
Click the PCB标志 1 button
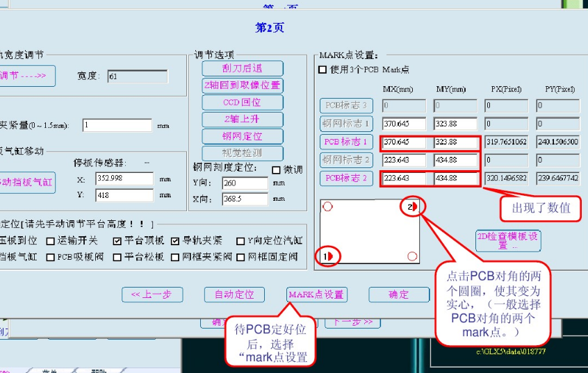pyautogui.click(x=347, y=142)
